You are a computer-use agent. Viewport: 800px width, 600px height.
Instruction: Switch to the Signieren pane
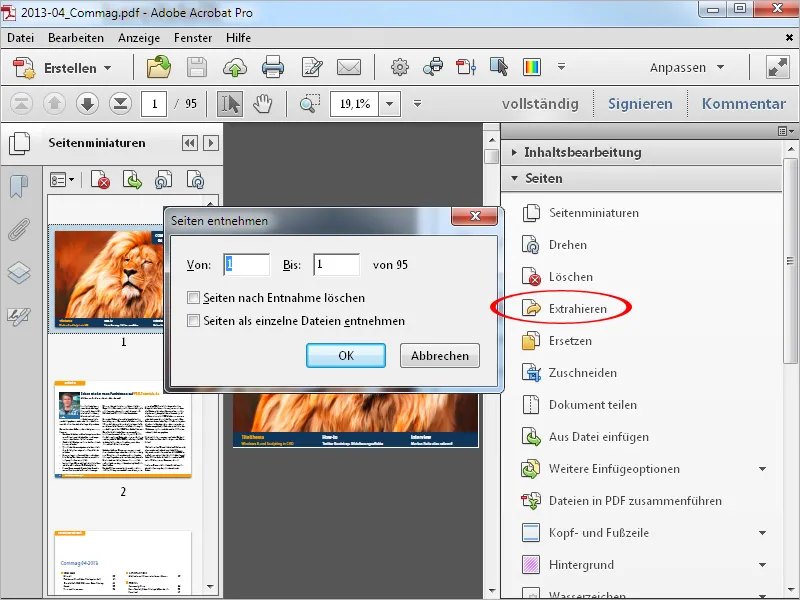[640, 104]
